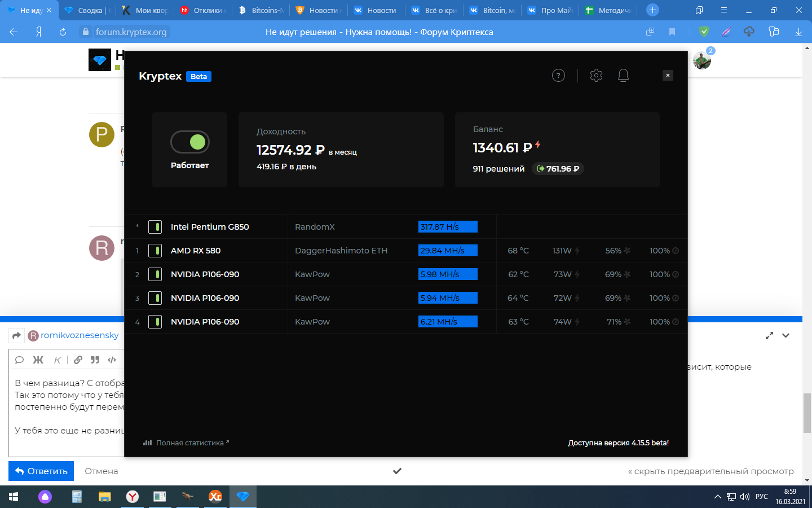The width and height of the screenshot is (812, 508).
Task: Show hidden tray icons chevron
Action: coord(717,497)
